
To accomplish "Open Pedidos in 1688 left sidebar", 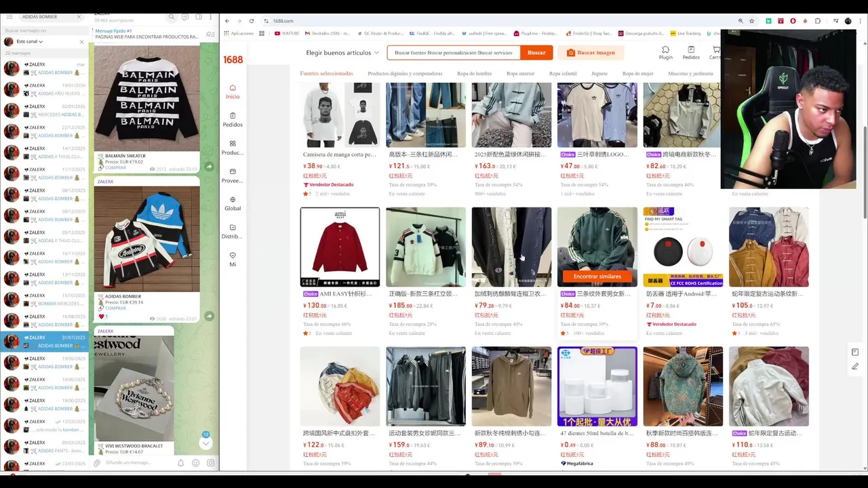I will coord(233,120).
